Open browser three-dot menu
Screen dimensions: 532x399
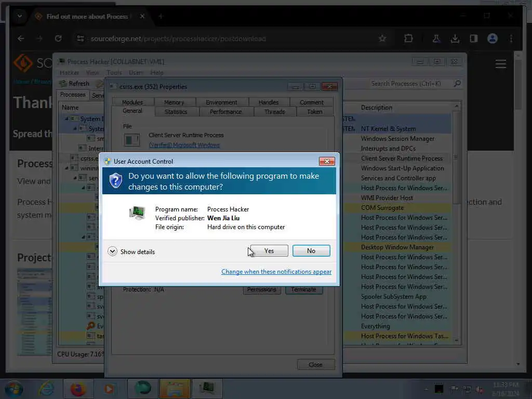(x=511, y=38)
